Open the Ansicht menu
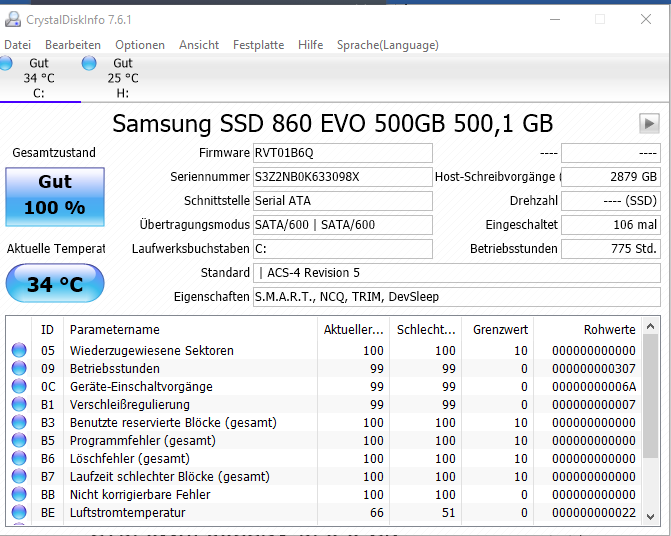671x536 pixels. pyautogui.click(x=199, y=45)
